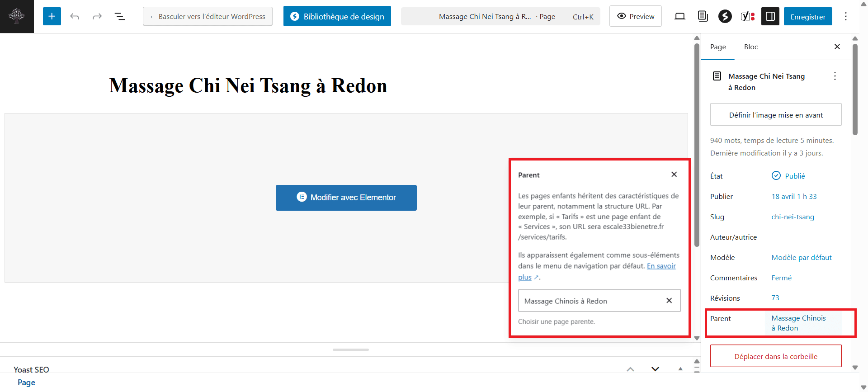Open the En savoir plus link
Image resolution: width=868 pixels, height=392 pixels.
click(x=661, y=266)
